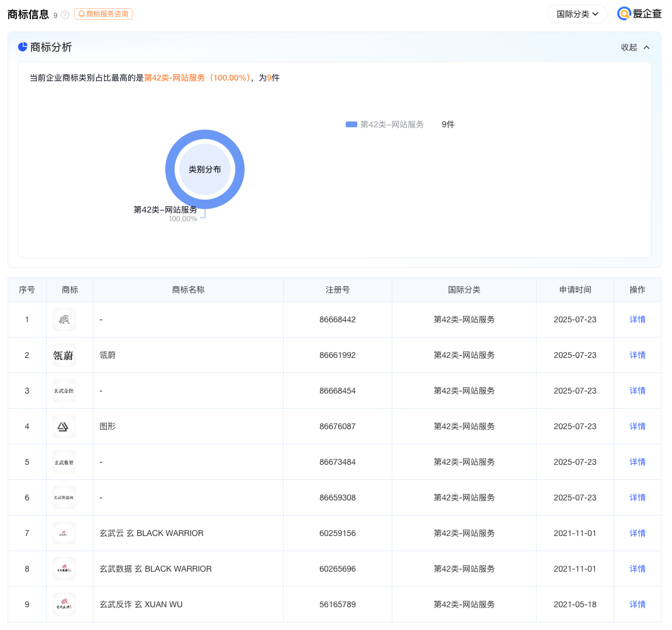The width and height of the screenshot is (672, 630).
Task: Click the triangle 图形 trademark icon
Action: click(64, 426)
